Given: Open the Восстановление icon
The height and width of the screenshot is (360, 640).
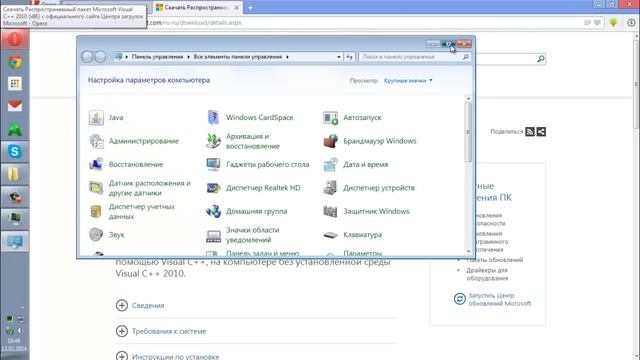Looking at the screenshot, I should point(96,164).
